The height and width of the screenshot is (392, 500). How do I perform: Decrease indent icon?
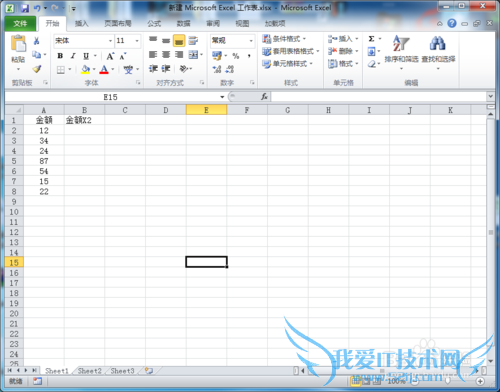tap(153, 69)
